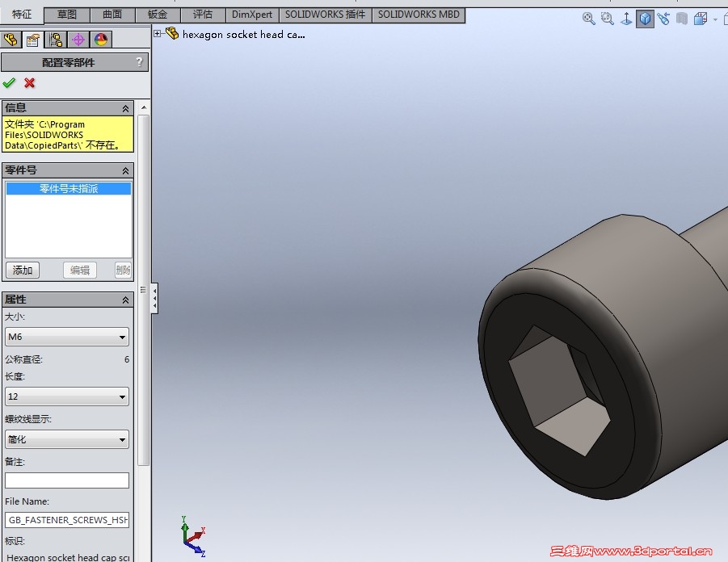The image size is (728, 562).
Task: Switch to the 钣金 tab
Action: coord(158,15)
